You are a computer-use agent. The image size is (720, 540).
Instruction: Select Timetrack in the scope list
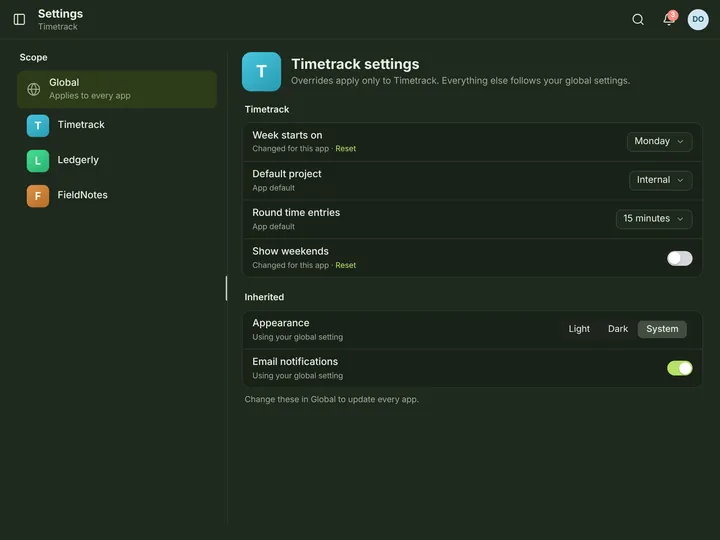coord(117,125)
